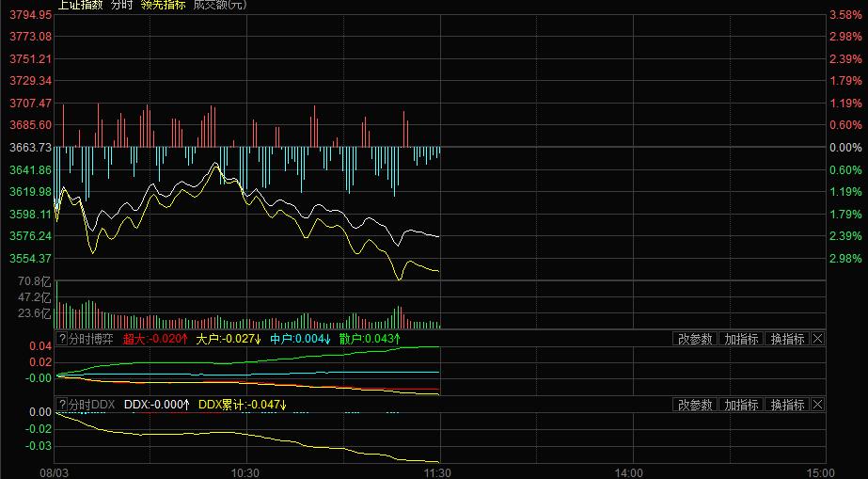868x479 pixels.
Task: Select the 上证指数 title label
Action: 80,5
